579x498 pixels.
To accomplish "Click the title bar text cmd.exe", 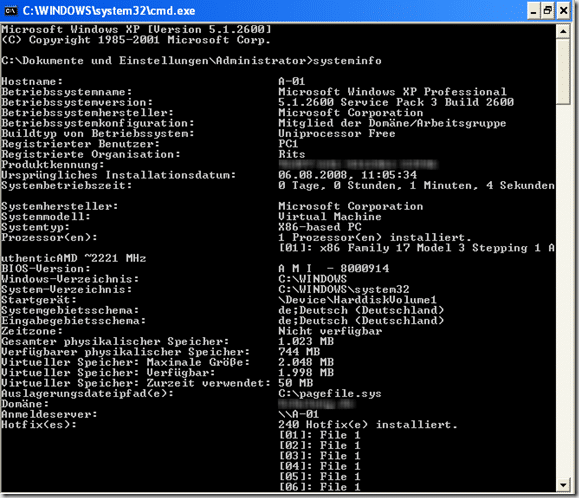I will [x=109, y=11].
